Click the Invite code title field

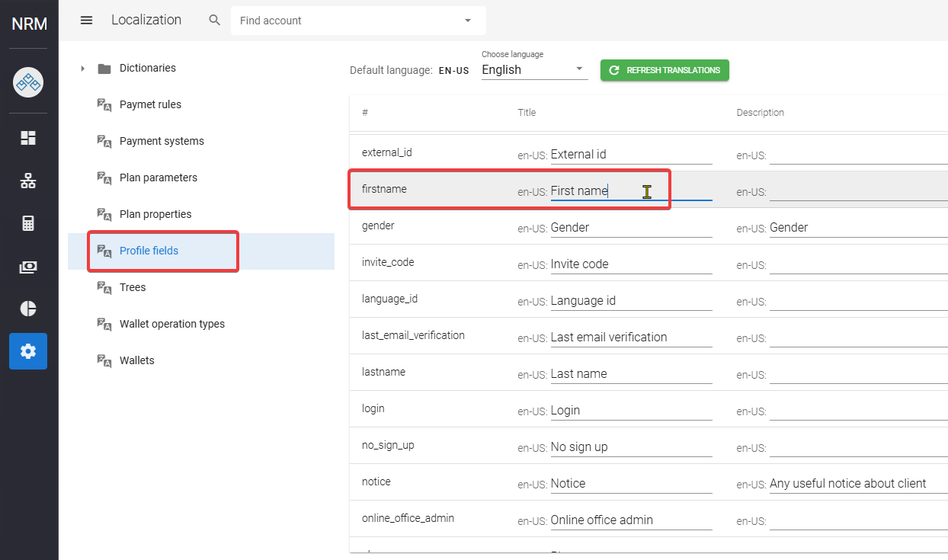[630, 264]
